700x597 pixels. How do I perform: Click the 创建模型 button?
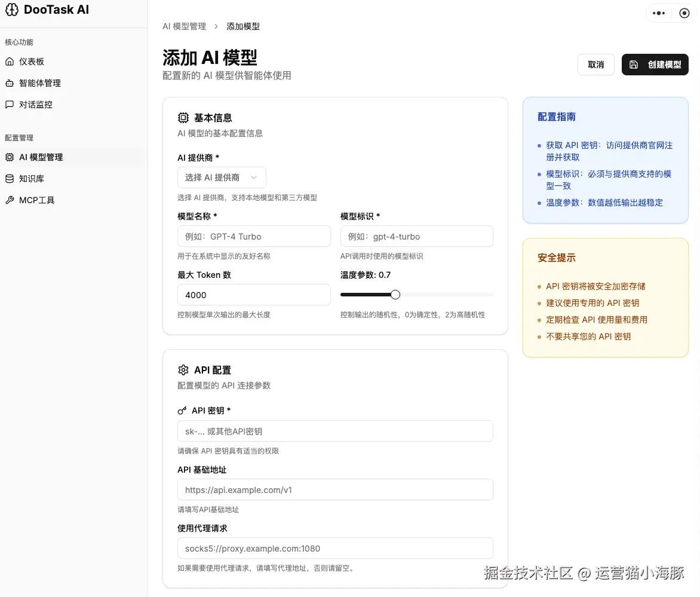[x=655, y=65]
